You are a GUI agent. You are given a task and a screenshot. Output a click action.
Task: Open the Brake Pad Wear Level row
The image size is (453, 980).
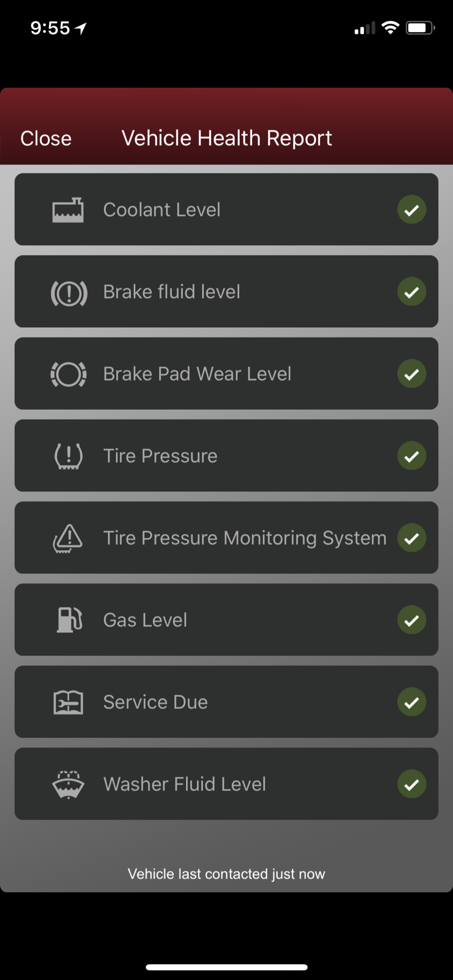coord(197,374)
